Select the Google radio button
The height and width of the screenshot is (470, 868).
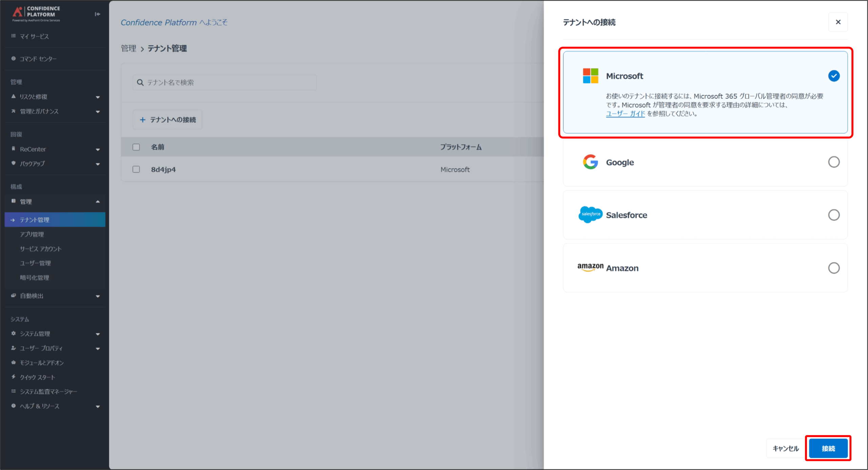tap(834, 162)
